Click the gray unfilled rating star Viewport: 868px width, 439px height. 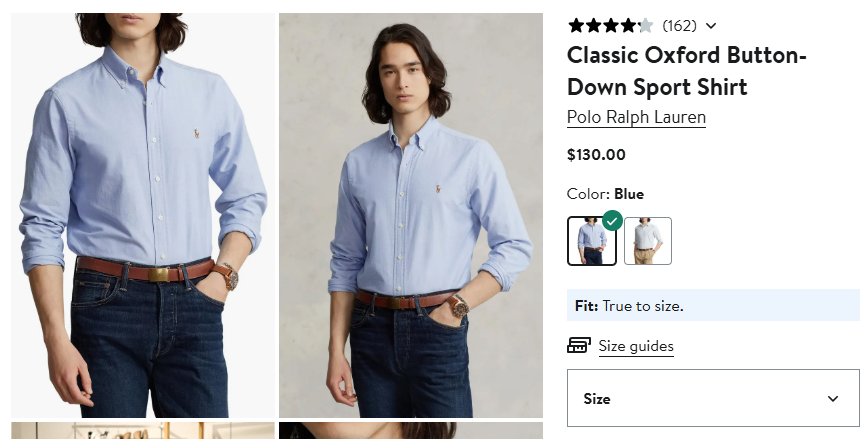(645, 26)
